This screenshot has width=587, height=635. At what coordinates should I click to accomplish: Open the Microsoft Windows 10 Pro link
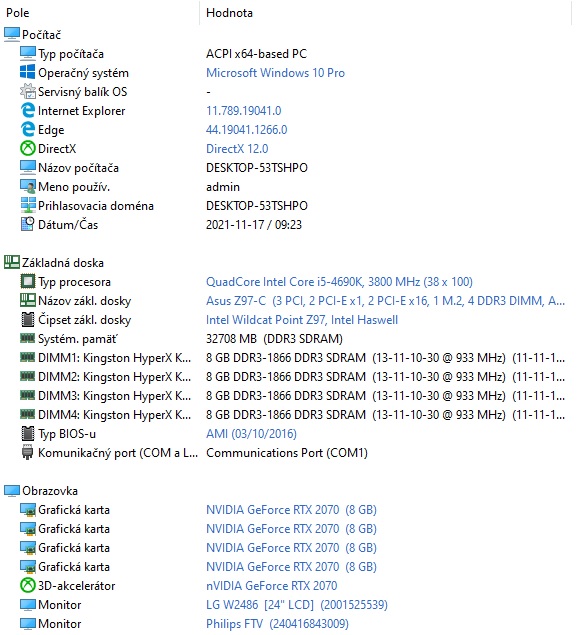coord(275,73)
